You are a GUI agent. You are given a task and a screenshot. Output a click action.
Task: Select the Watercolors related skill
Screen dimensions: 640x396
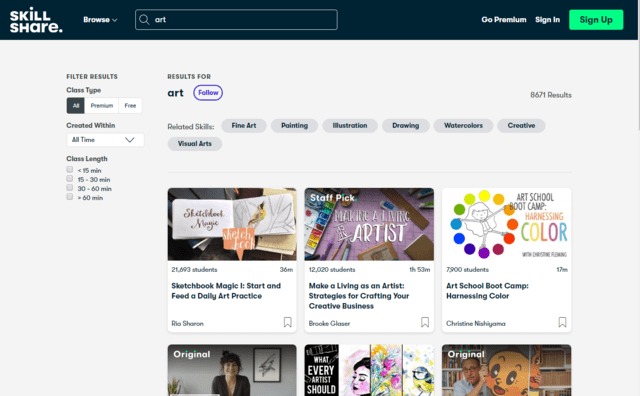click(x=463, y=126)
